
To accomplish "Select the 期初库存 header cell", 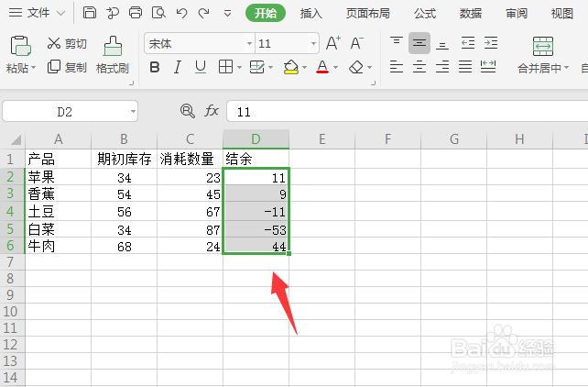I will pos(125,160).
